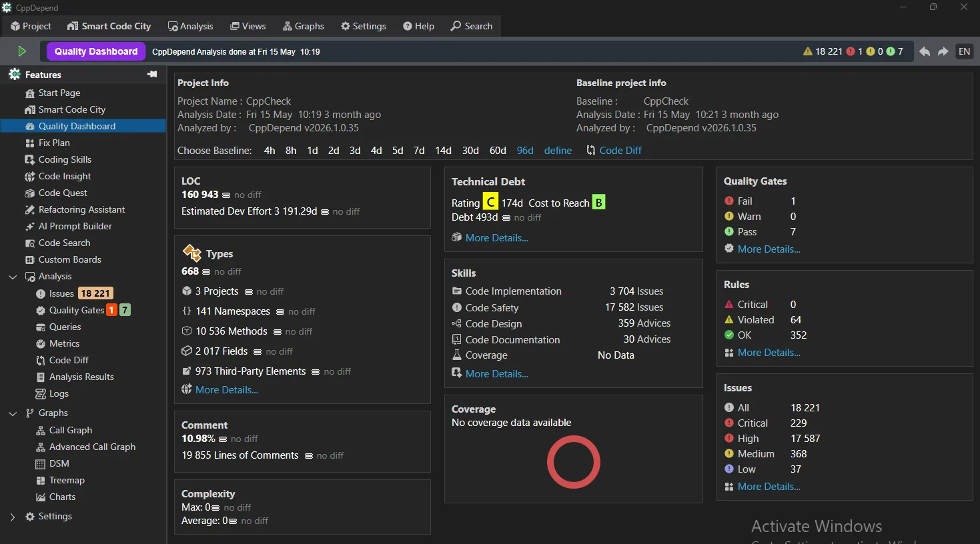Screen dimensions: 980x544
Task: Click the AI Prompt Builder icon
Action: [x=30, y=227]
